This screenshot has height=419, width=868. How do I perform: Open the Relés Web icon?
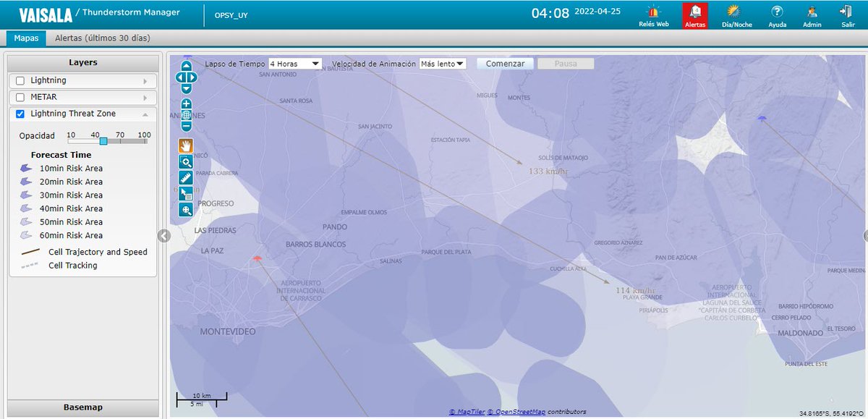(653, 15)
